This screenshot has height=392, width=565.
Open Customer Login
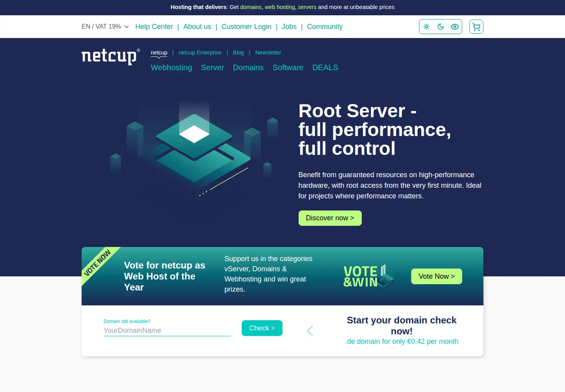246,27
